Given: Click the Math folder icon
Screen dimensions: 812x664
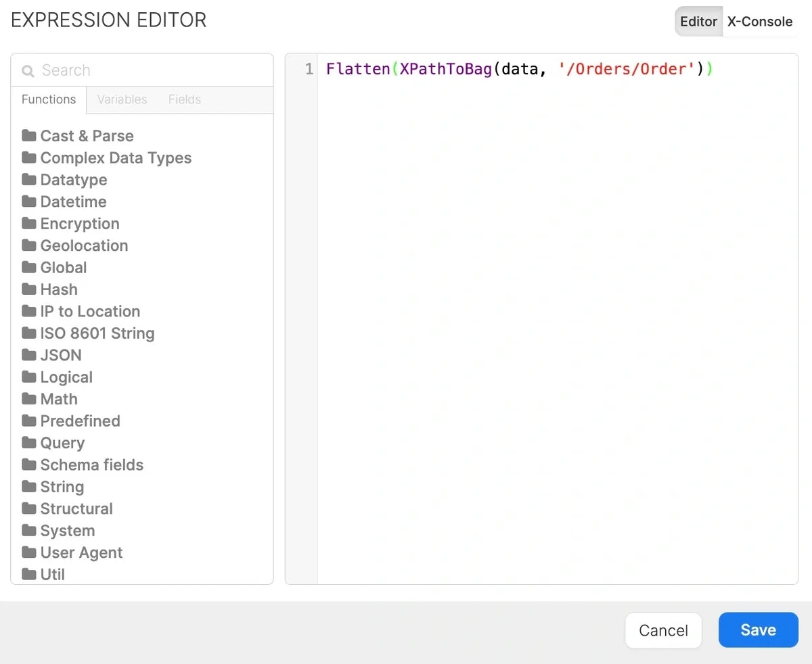Looking at the screenshot, I should 29,398.
